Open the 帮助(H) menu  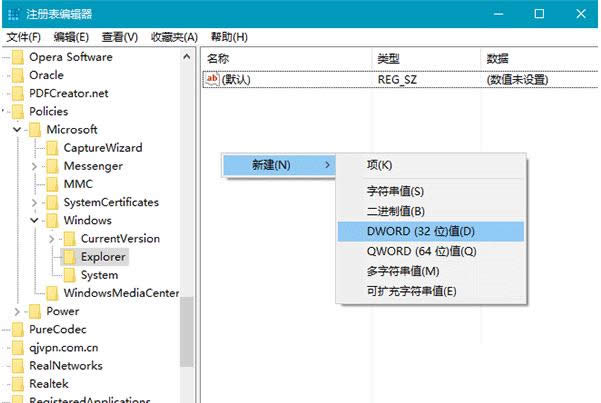point(229,37)
